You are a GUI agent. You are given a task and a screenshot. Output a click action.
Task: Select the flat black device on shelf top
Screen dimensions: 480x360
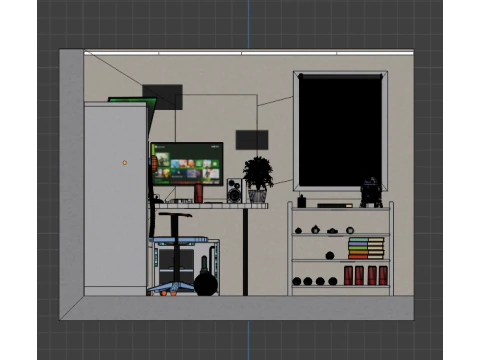pos(335,205)
